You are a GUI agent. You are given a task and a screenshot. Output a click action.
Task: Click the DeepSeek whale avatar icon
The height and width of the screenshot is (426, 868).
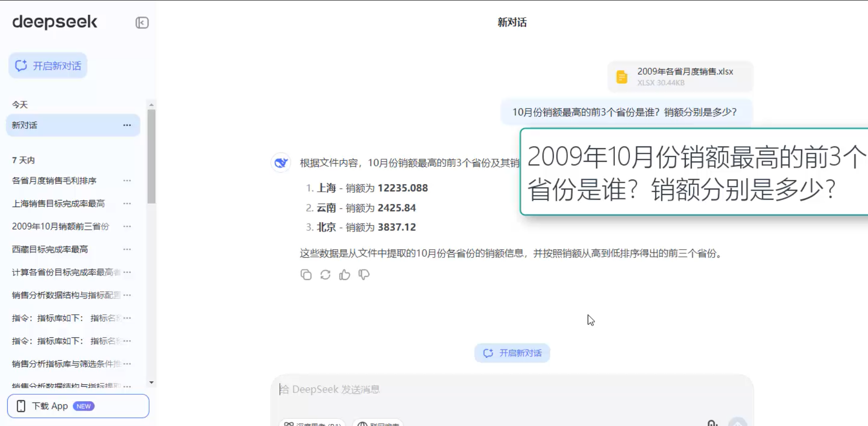(281, 162)
